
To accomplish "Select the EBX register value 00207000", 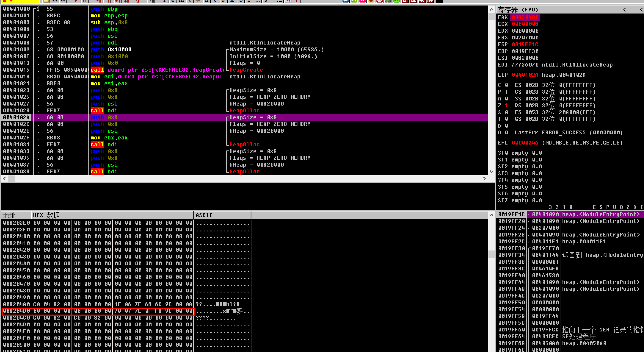I will (525, 38).
